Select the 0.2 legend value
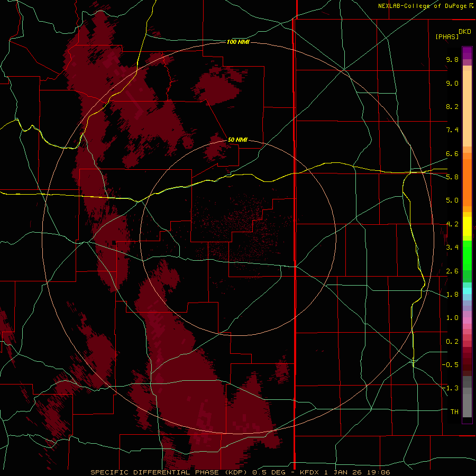Image resolution: width=476 pixels, height=476 pixels. coord(452,342)
